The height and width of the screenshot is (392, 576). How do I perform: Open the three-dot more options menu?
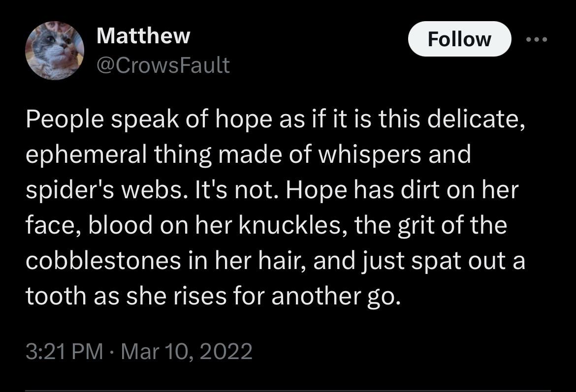(x=536, y=39)
